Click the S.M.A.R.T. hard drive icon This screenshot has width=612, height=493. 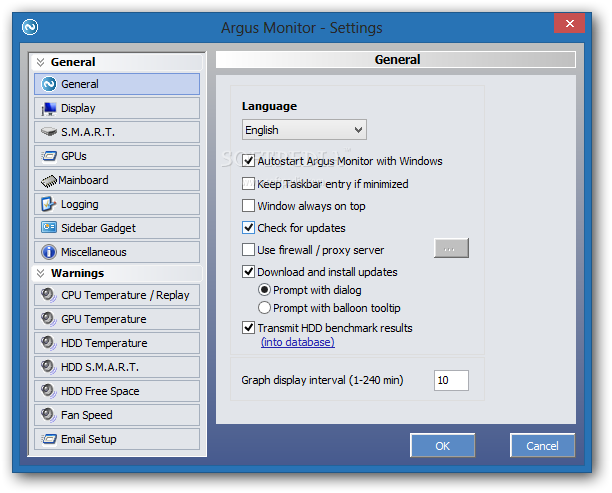[x=49, y=132]
